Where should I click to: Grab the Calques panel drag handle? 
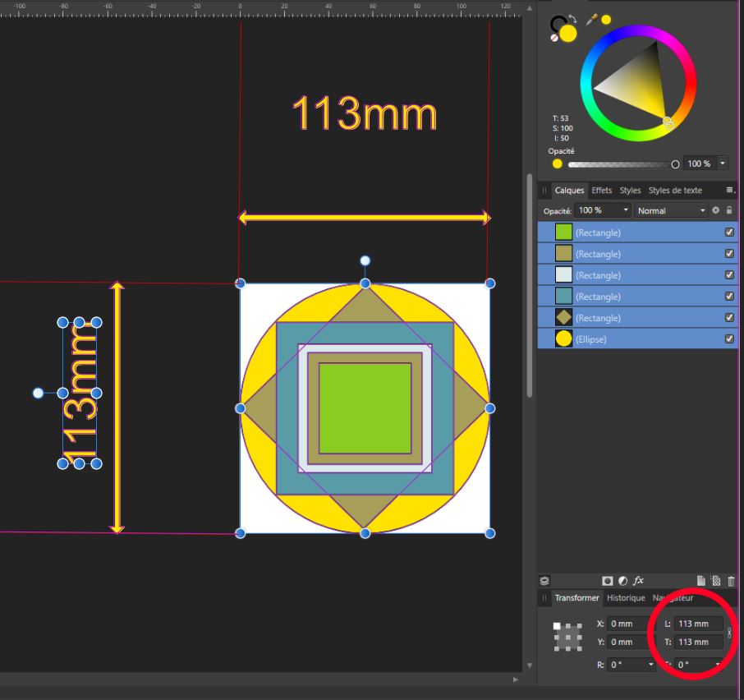544,191
